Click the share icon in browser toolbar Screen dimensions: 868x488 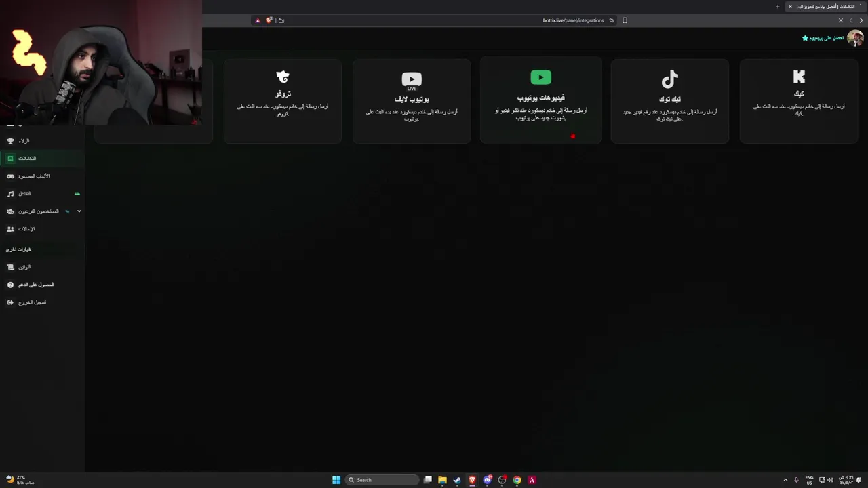click(x=281, y=20)
